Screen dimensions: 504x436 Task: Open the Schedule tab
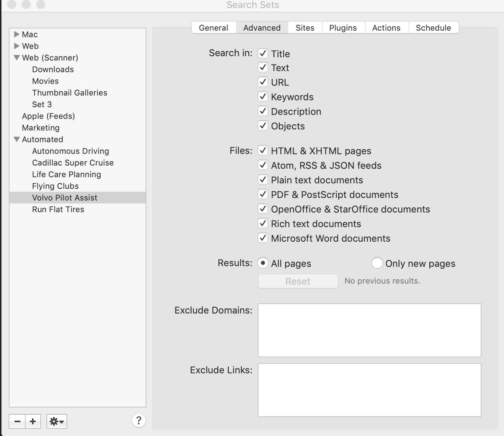point(433,28)
